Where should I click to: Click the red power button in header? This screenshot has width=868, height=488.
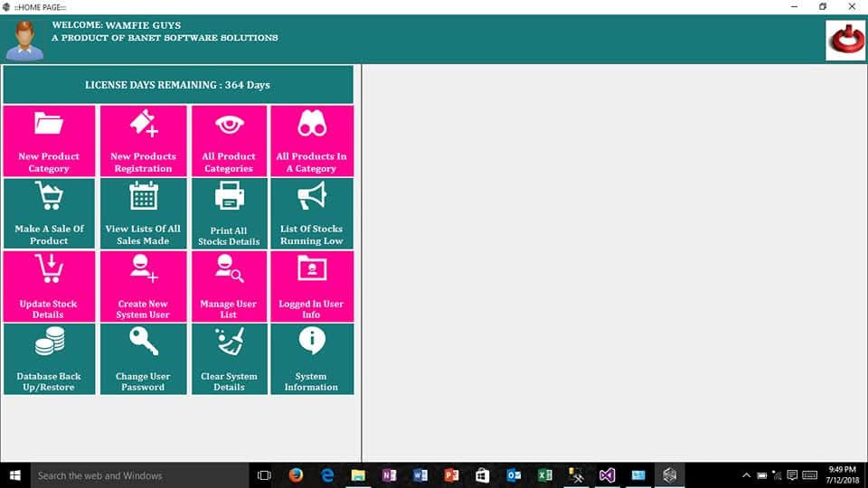845,41
